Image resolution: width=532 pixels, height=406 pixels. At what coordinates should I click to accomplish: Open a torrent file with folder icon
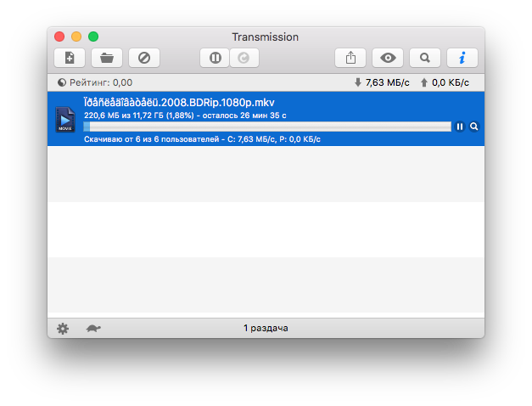click(x=107, y=58)
